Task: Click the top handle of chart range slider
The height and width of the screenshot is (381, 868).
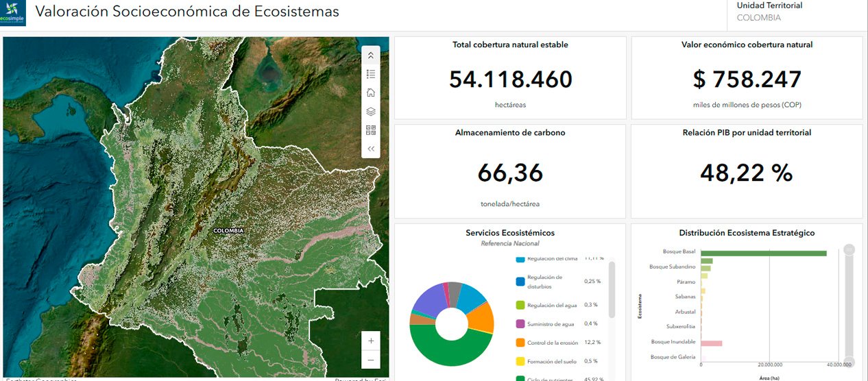Action: pos(849,250)
